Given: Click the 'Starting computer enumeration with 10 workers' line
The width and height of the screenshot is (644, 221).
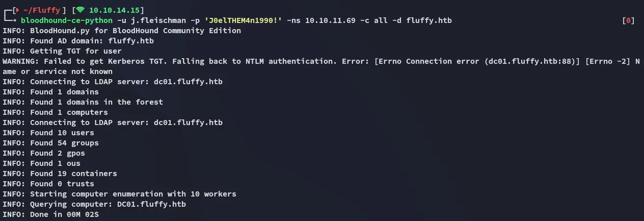Looking at the screenshot, I should 119,194.
